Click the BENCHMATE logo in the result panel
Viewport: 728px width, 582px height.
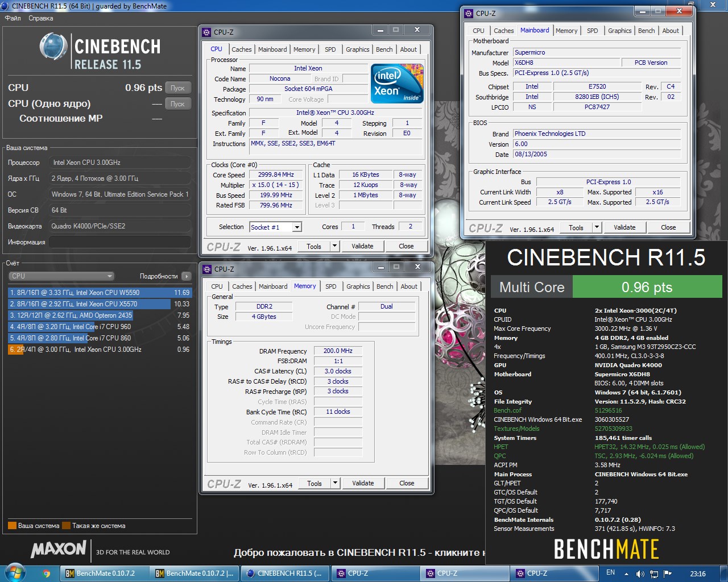(606, 550)
